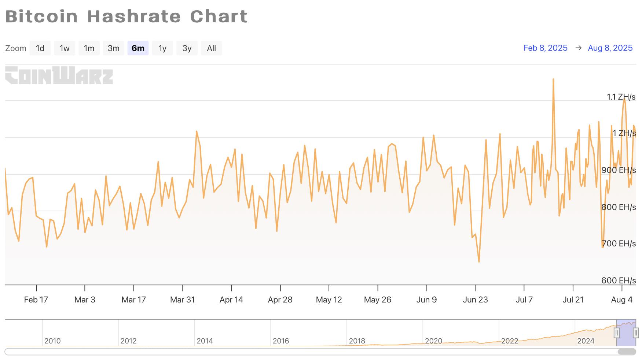This screenshot has width=642, height=364.
Task: Click the highest mid-July hashrate spike
Action: [553, 79]
